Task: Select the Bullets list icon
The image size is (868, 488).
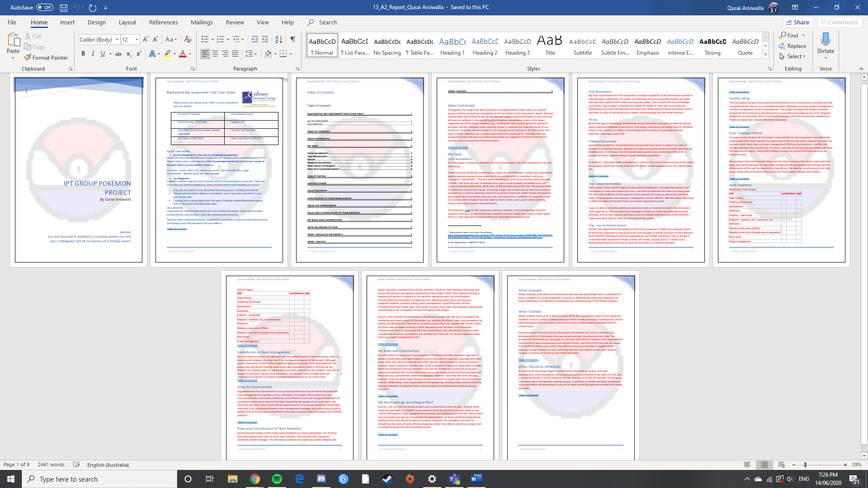Action: pos(205,39)
